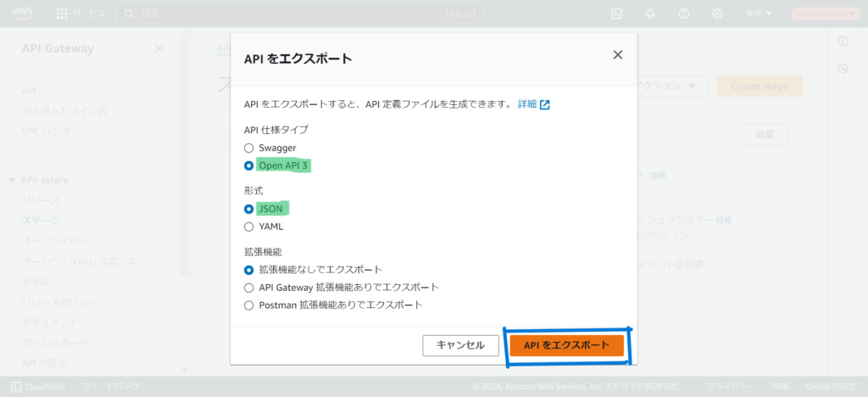Click the APIをエクスポート orange button
This screenshot has height=397, width=868.
566,345
